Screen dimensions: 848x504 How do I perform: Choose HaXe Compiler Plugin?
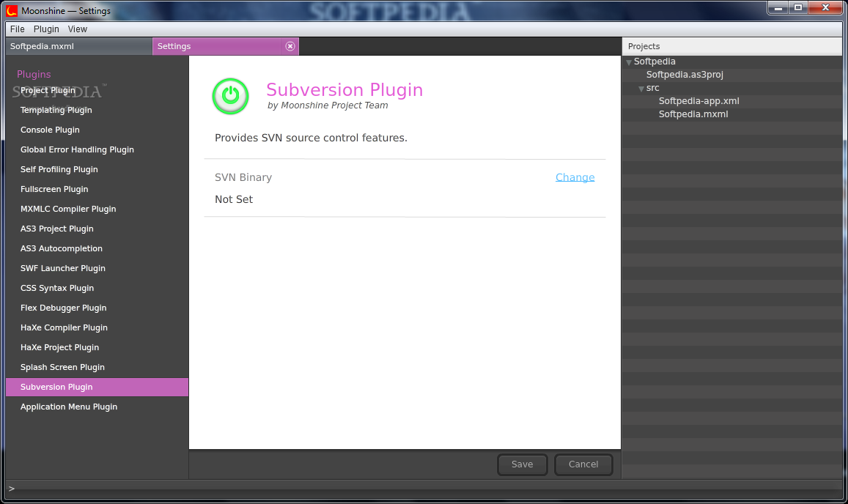pos(97,327)
